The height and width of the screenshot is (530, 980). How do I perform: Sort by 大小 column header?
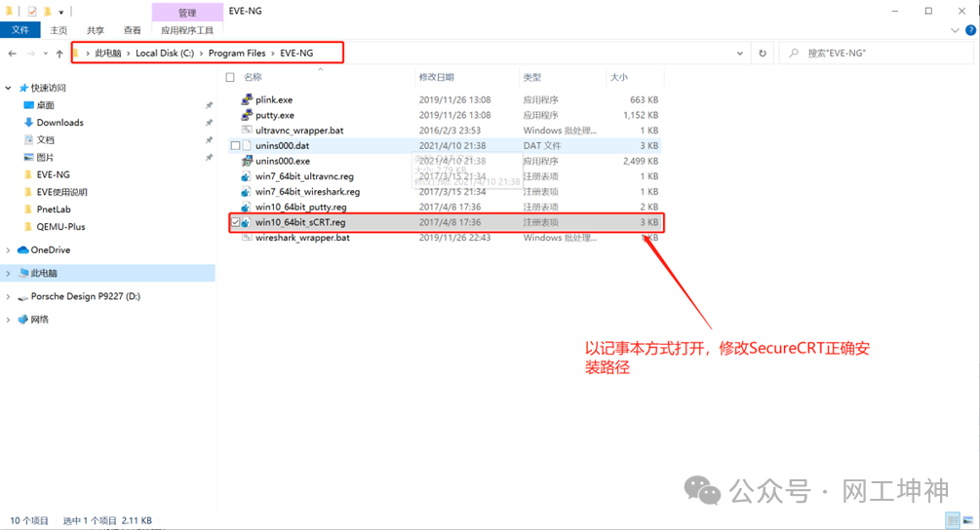click(x=619, y=77)
